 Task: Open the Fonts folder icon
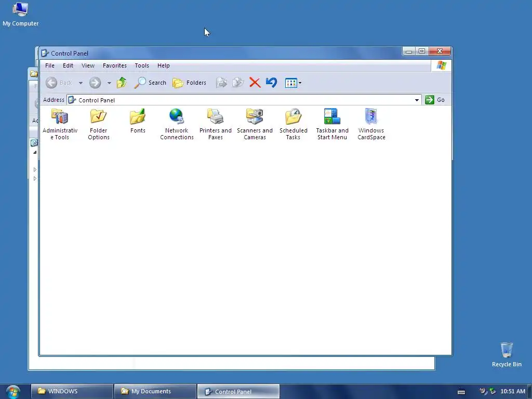click(137, 121)
